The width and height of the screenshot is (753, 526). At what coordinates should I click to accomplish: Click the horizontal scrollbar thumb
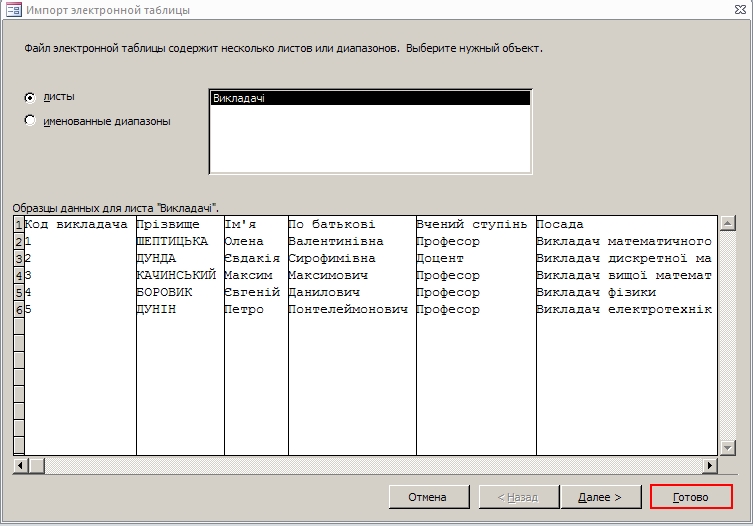(x=36, y=465)
